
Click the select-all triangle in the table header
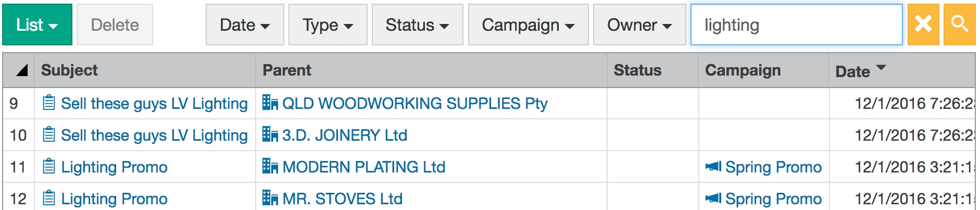pyautogui.click(x=21, y=70)
